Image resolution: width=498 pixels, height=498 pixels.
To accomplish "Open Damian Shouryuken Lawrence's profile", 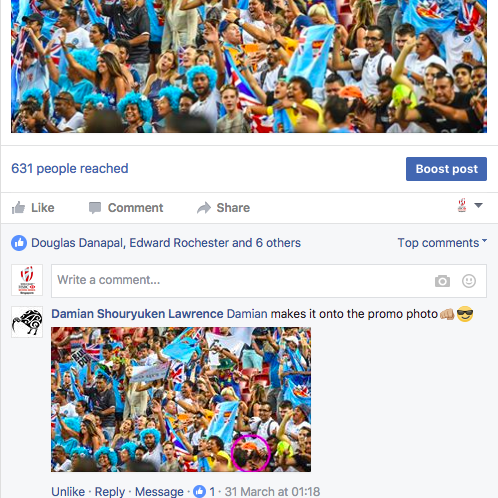I will (x=137, y=314).
